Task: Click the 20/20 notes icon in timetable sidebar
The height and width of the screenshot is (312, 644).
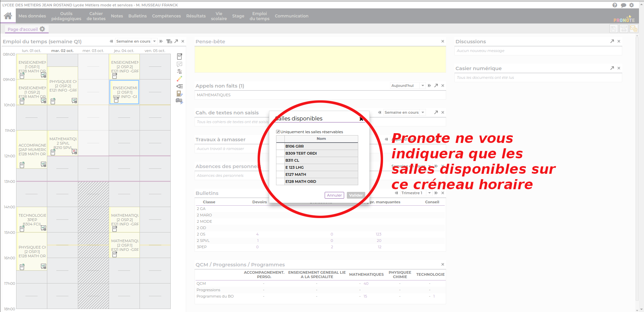Action: point(179,71)
